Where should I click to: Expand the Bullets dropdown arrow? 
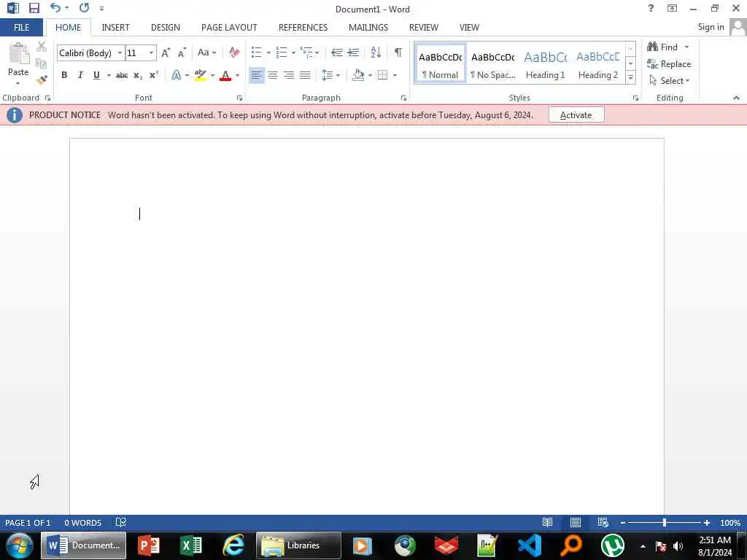pyautogui.click(x=268, y=52)
